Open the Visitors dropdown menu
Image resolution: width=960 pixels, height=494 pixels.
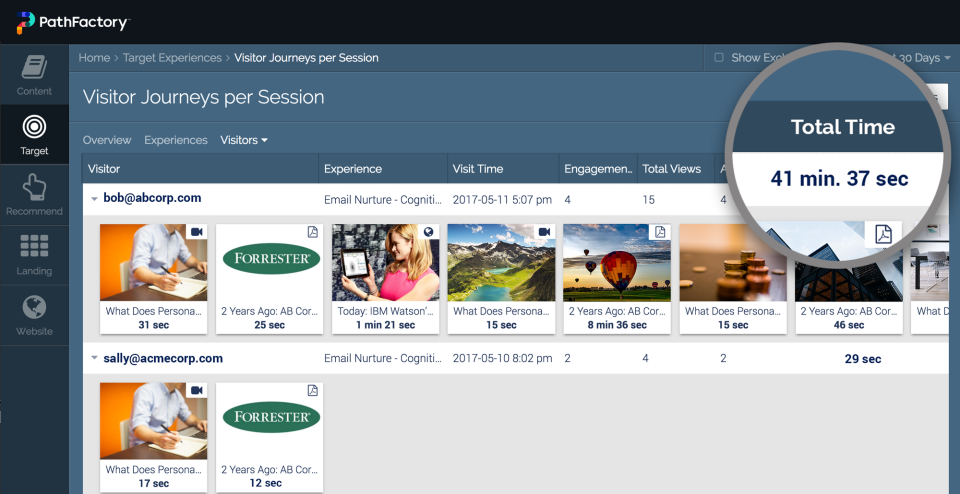point(244,140)
